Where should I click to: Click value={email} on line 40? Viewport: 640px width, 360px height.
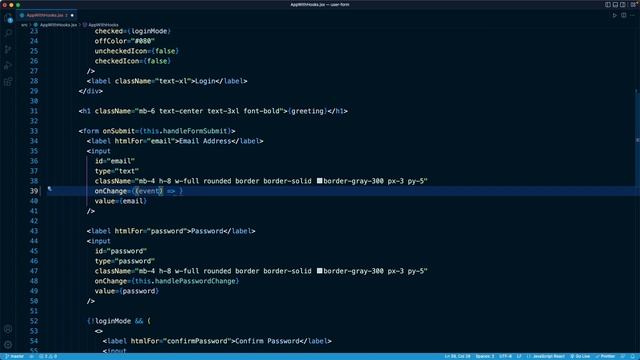pyautogui.click(x=121, y=201)
